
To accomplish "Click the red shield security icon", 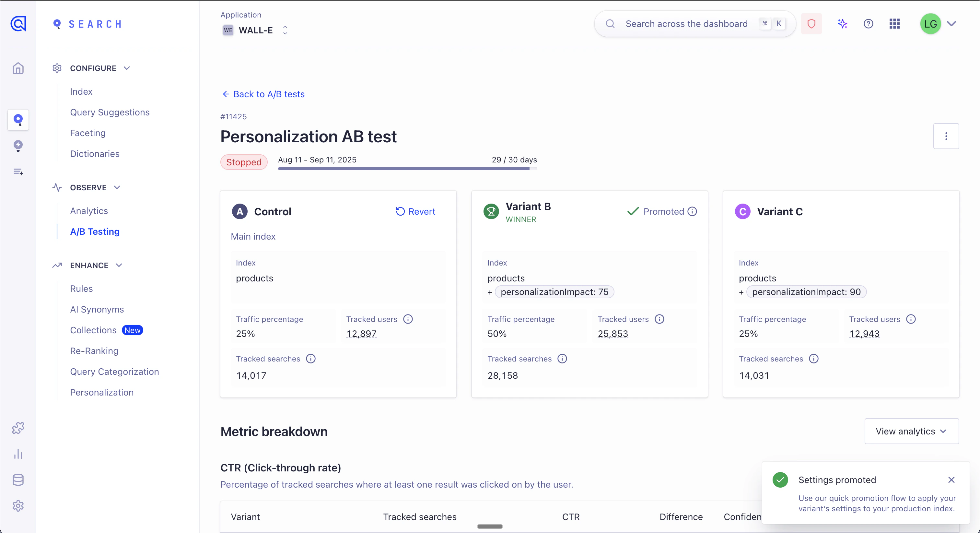I will 811,24.
